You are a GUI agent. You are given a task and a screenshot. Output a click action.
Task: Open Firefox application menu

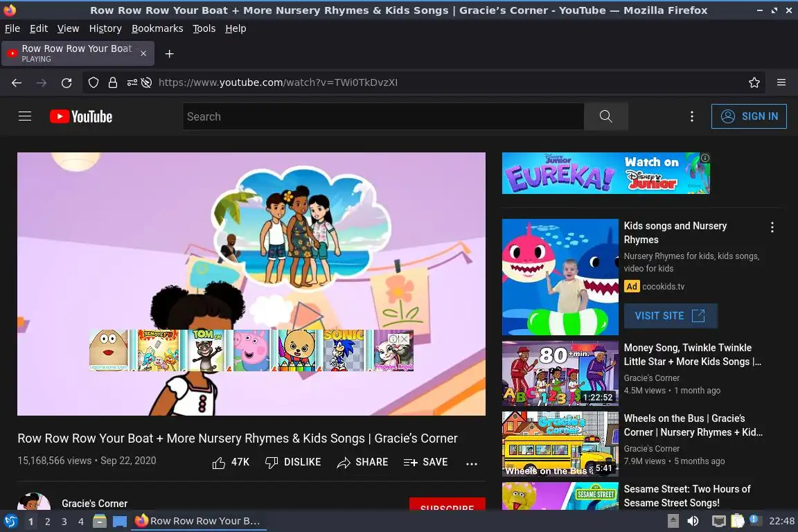click(x=781, y=82)
